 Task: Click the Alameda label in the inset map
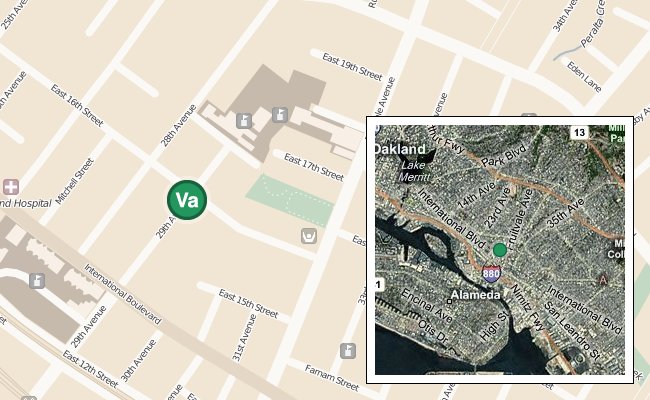click(x=475, y=295)
